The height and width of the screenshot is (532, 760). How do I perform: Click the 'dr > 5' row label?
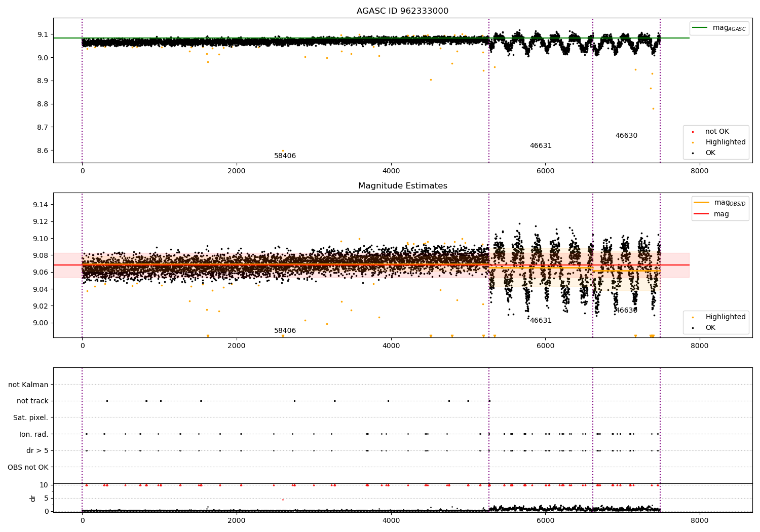37,451
